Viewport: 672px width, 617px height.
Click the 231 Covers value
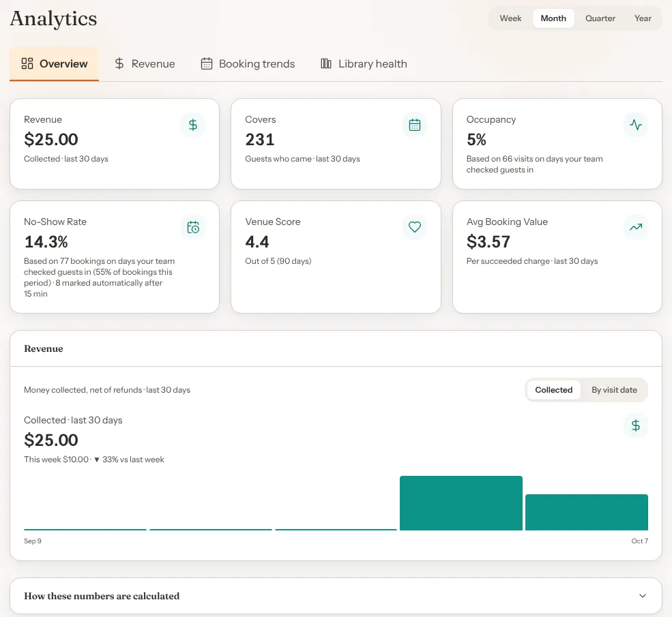point(260,140)
